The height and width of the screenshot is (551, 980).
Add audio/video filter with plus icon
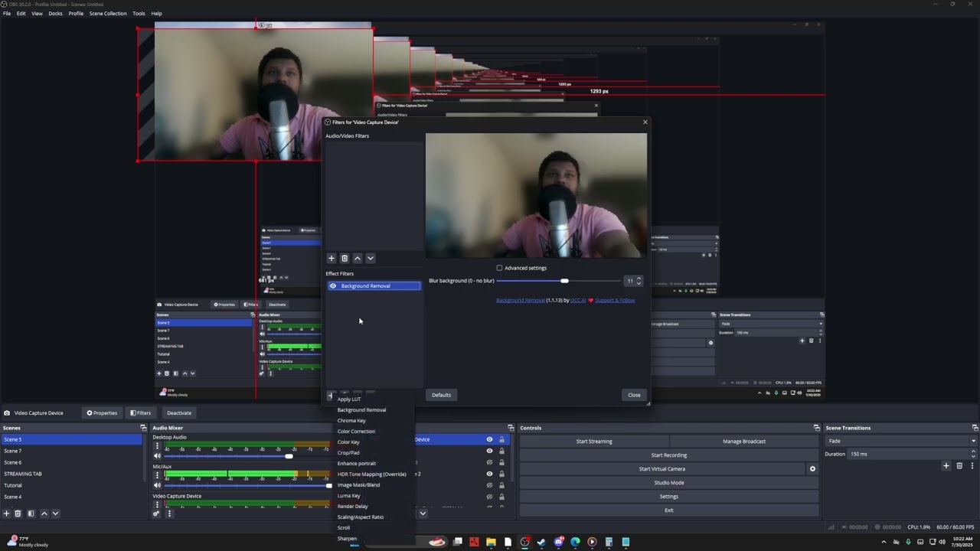point(332,259)
